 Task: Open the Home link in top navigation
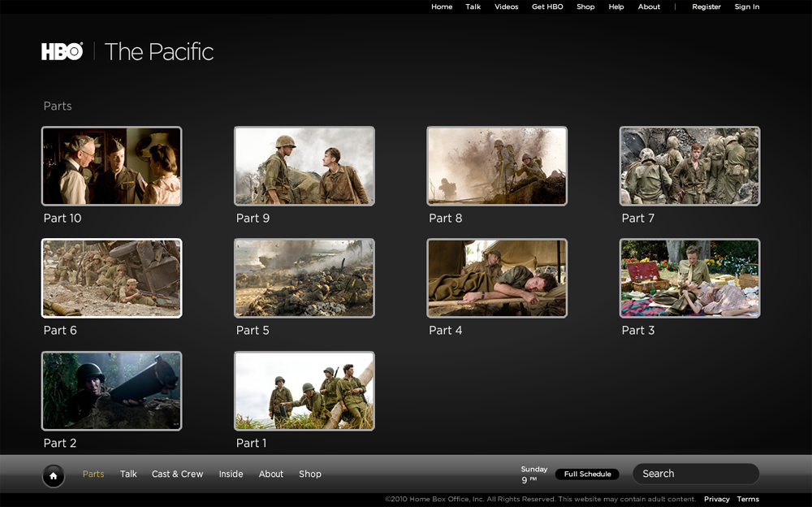[x=442, y=6]
